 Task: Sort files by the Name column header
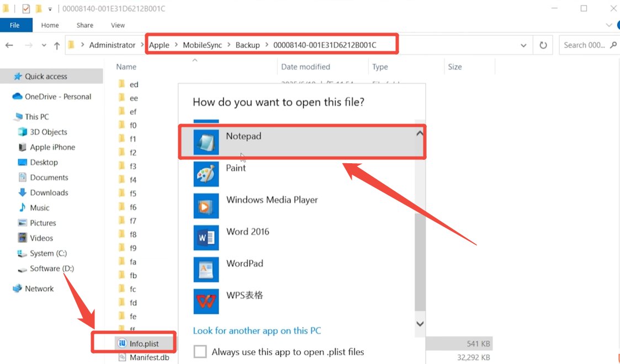click(x=126, y=67)
